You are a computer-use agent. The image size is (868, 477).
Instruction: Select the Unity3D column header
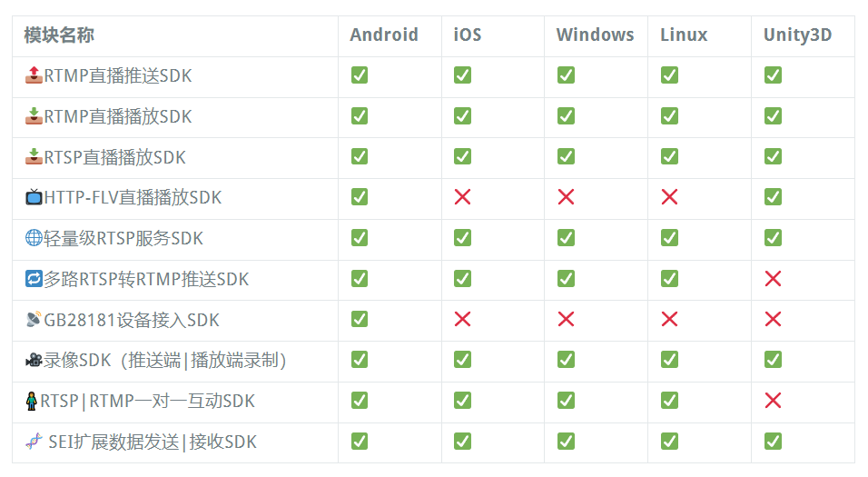tap(797, 35)
